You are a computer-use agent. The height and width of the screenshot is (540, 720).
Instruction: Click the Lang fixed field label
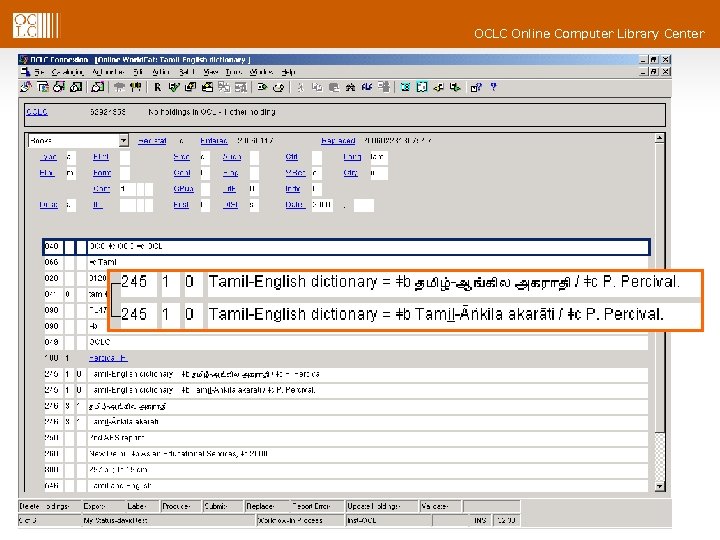coord(352,157)
